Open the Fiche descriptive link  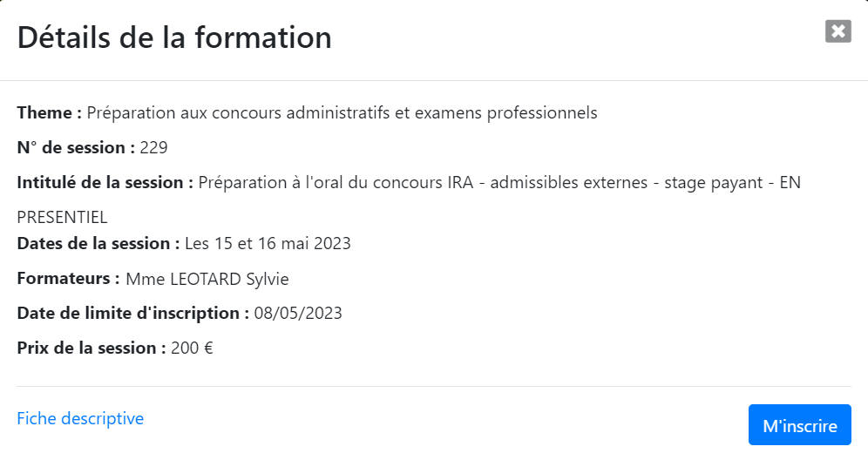pos(80,418)
